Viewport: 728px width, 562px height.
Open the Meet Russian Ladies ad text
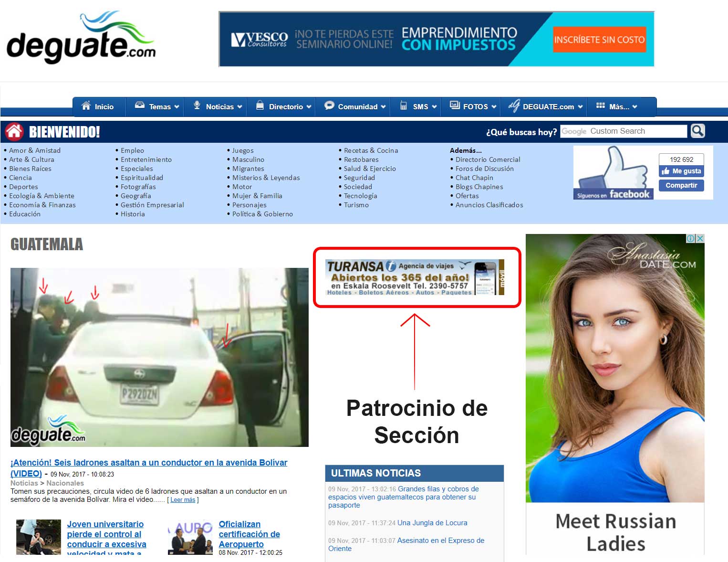615,532
